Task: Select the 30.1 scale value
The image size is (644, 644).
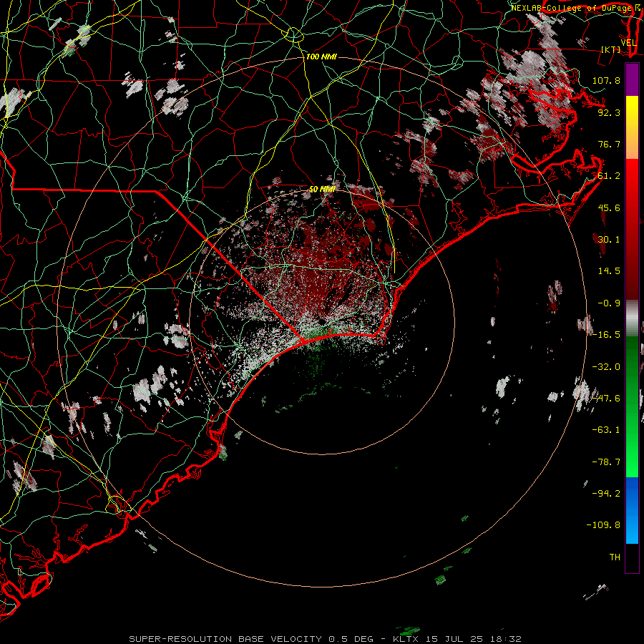Action: [609, 240]
